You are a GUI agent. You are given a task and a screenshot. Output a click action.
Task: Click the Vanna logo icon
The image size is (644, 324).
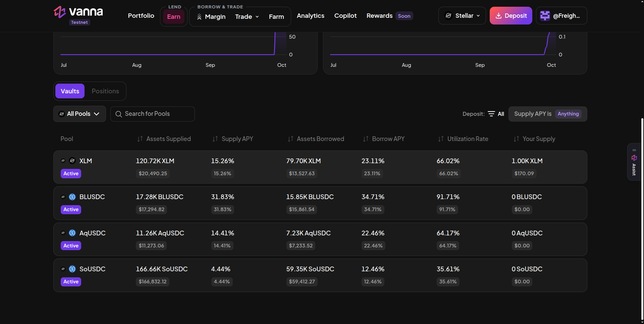(x=60, y=12)
